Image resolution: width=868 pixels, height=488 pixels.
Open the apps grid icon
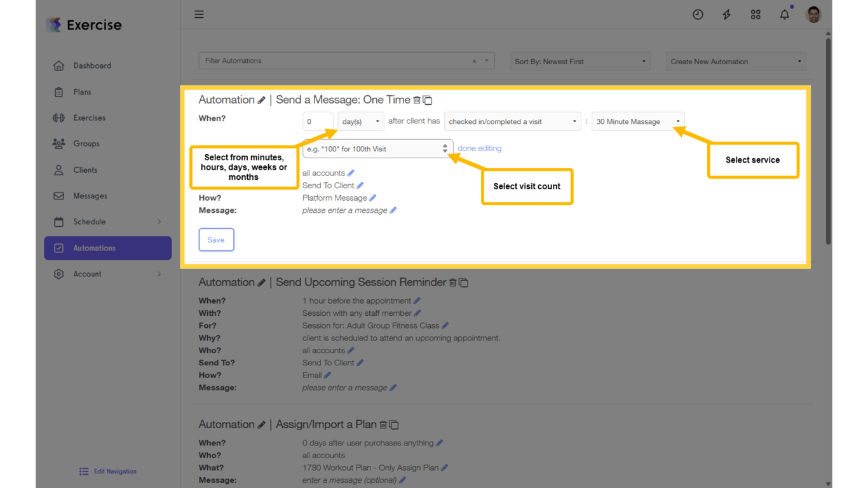[756, 14]
